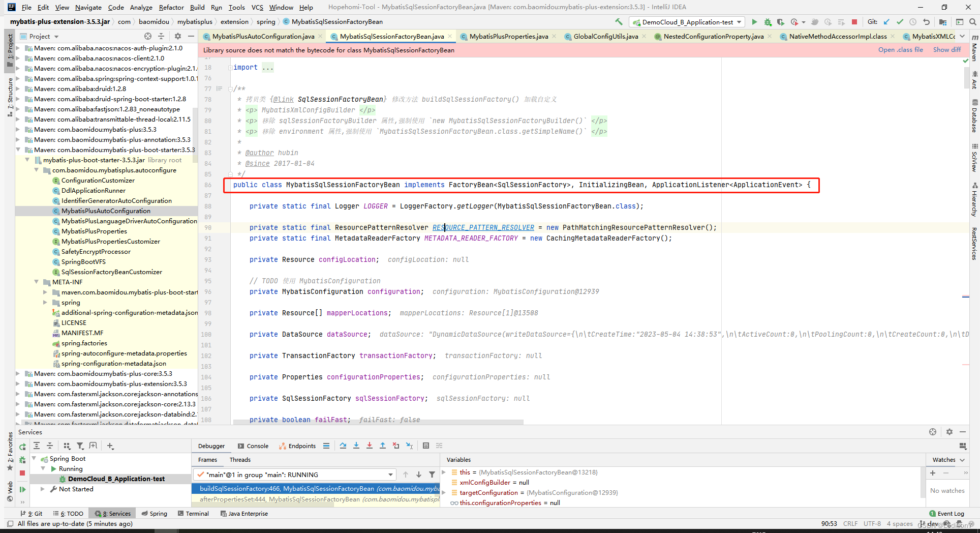
Task: Close the MybatisPlusAutoConfiguration.java tab
Action: pyautogui.click(x=320, y=36)
